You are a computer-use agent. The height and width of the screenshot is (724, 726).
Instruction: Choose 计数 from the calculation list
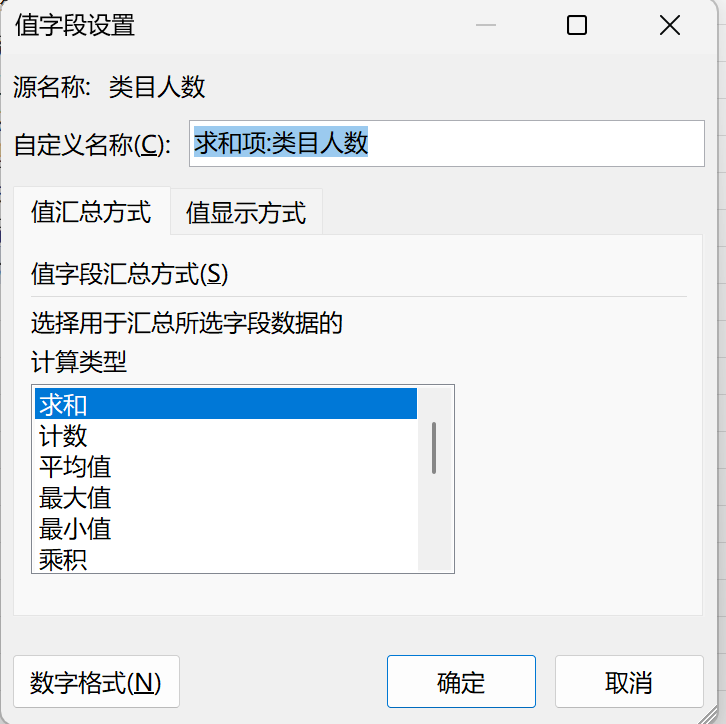coord(225,435)
